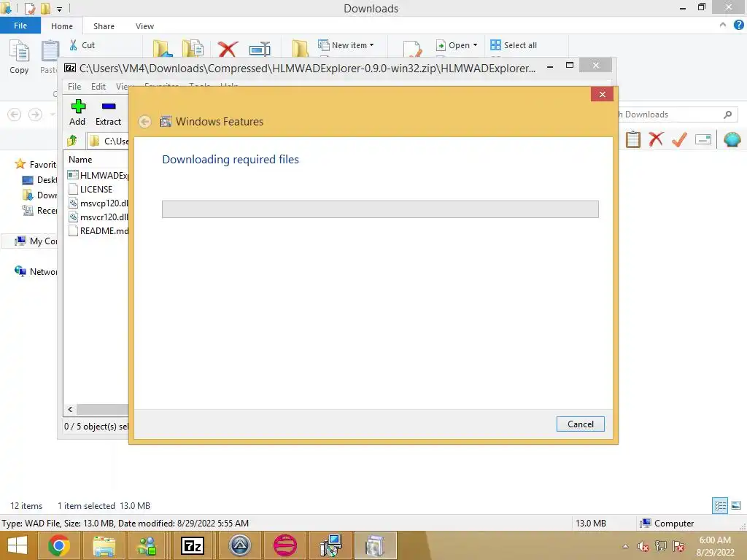Click the search magnifier icon

click(727, 114)
